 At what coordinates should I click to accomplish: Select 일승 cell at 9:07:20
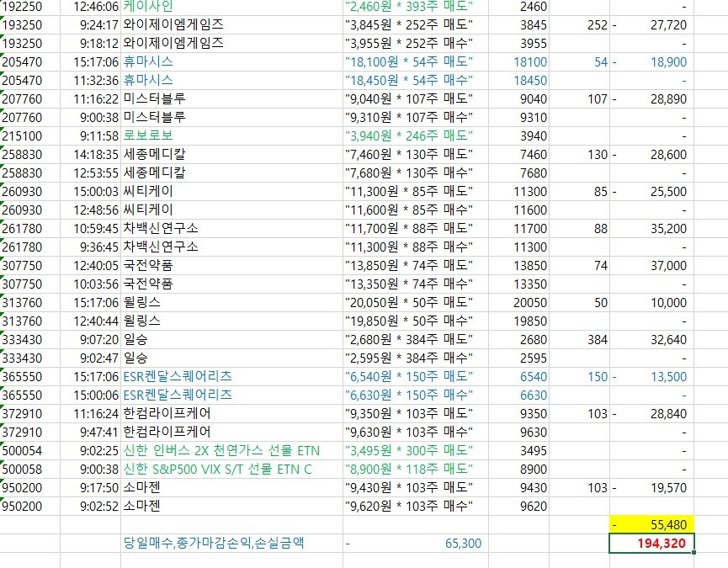pos(231,340)
